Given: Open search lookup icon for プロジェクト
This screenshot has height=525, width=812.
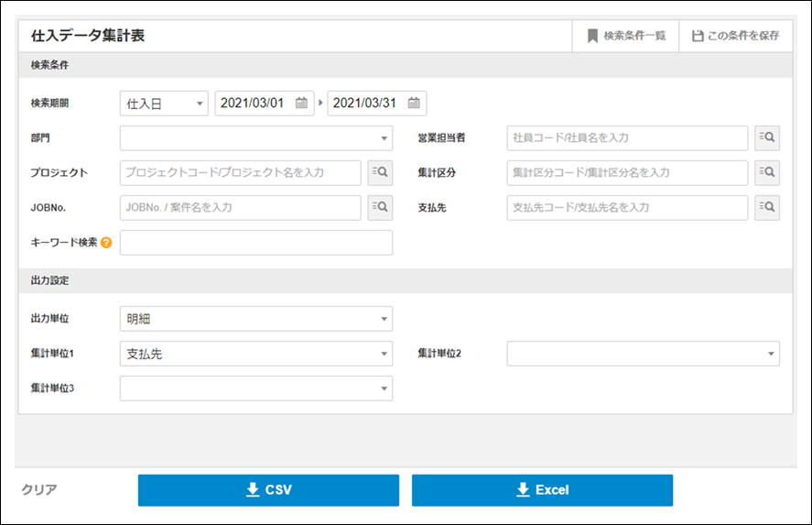Looking at the screenshot, I should point(380,172).
